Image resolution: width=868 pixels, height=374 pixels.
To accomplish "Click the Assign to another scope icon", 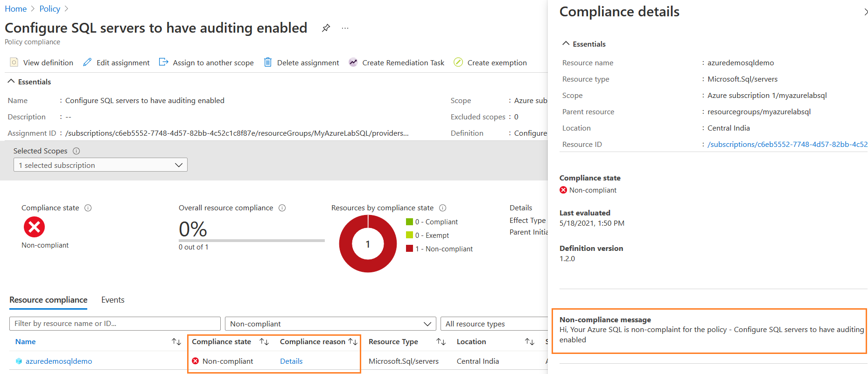I will pos(163,62).
